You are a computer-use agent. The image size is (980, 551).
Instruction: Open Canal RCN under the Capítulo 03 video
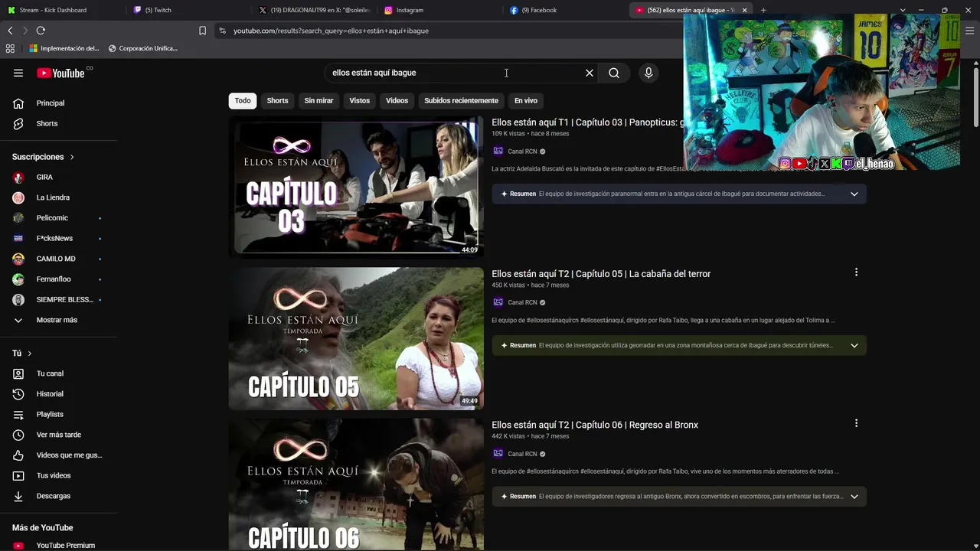coord(522,152)
